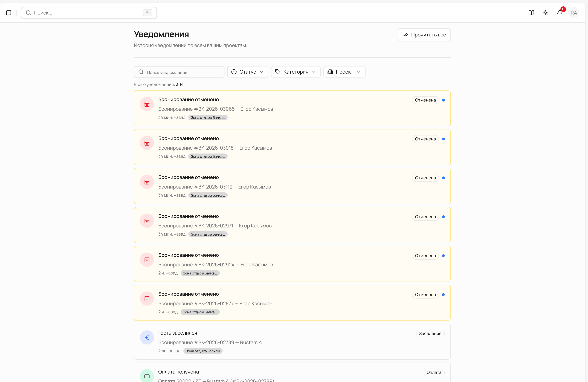Open the RA user avatar menu
This screenshot has width=588, height=382.
click(574, 13)
